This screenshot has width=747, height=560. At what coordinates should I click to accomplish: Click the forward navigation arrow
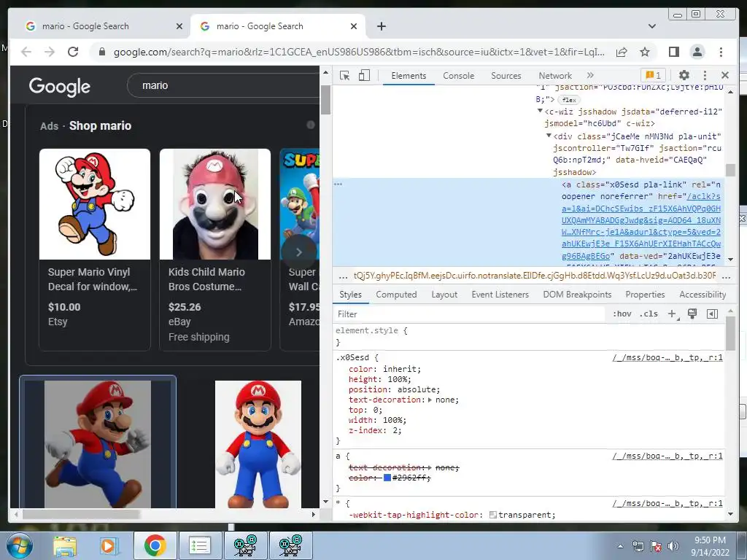pos(50,52)
